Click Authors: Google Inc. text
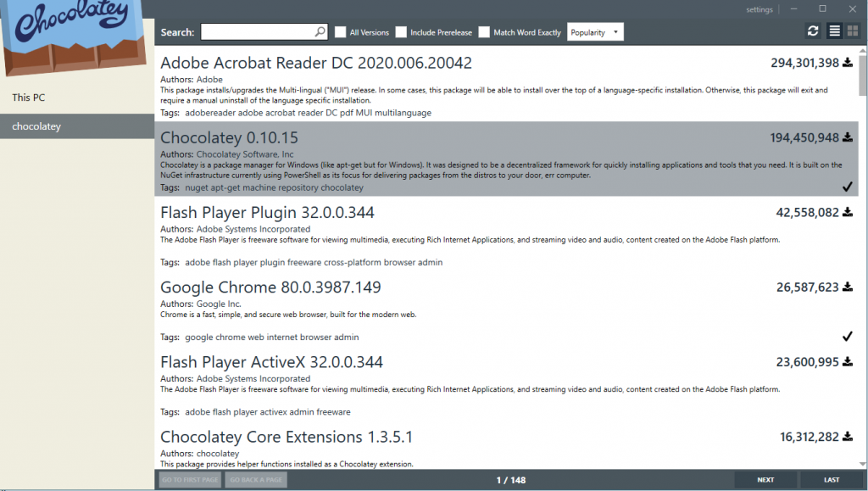The width and height of the screenshot is (868, 491). click(201, 304)
